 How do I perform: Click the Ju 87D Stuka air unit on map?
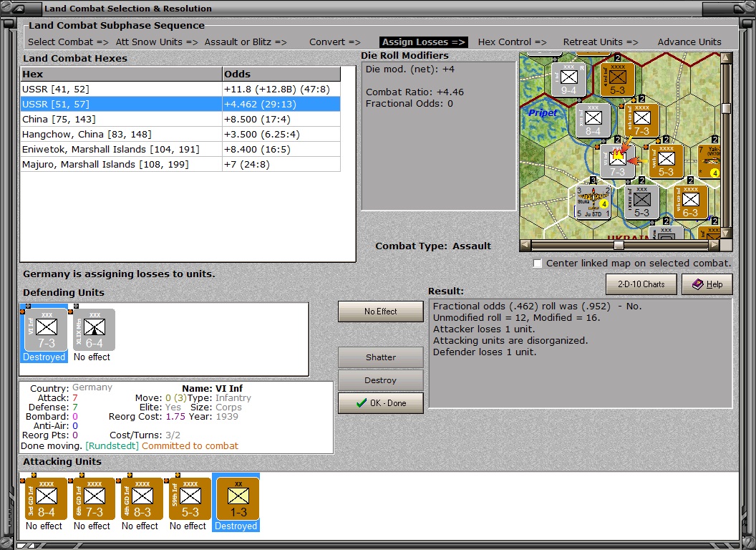point(593,202)
